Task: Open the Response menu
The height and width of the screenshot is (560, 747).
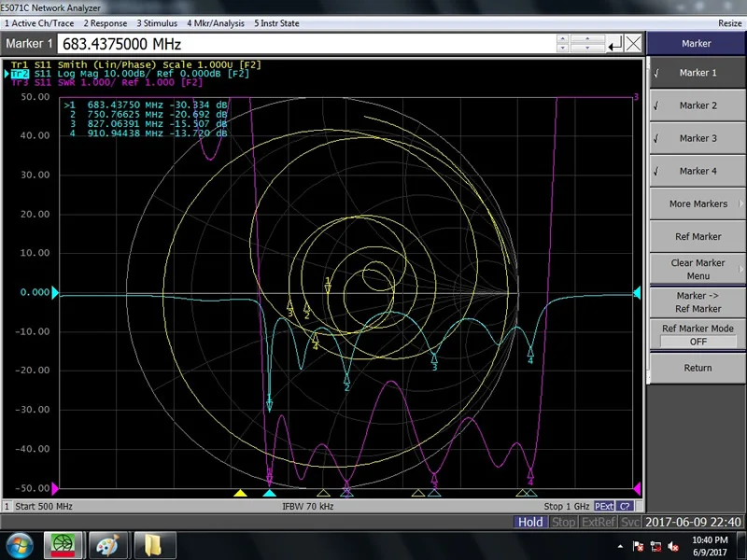Action: coord(105,23)
